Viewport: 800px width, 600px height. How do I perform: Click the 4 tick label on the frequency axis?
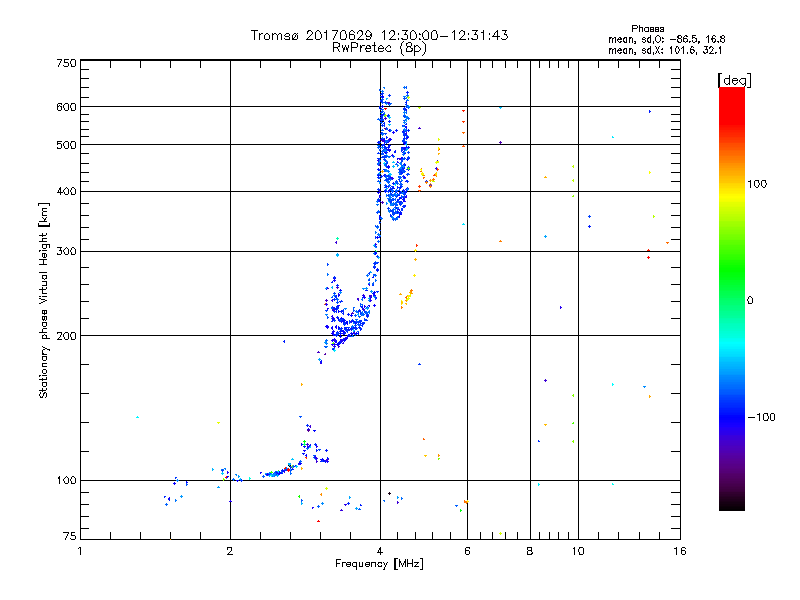pyautogui.click(x=380, y=551)
